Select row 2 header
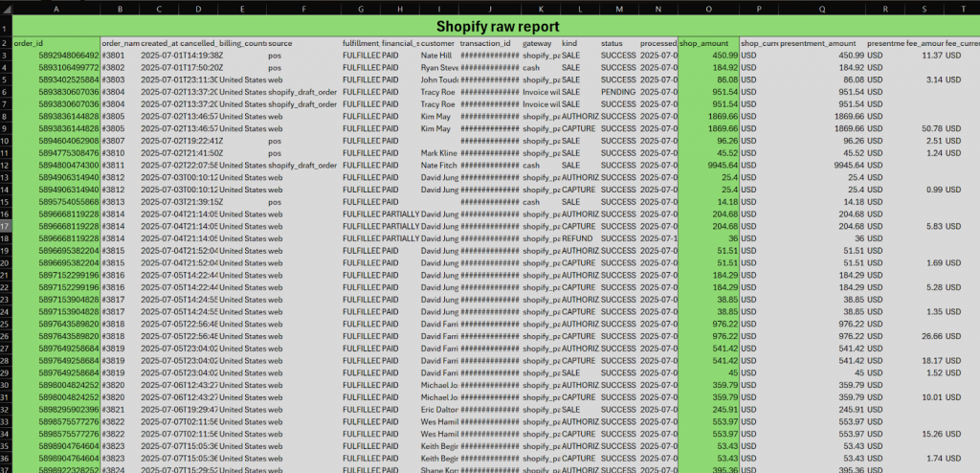Viewport: 980px width, 473px height. [6, 44]
